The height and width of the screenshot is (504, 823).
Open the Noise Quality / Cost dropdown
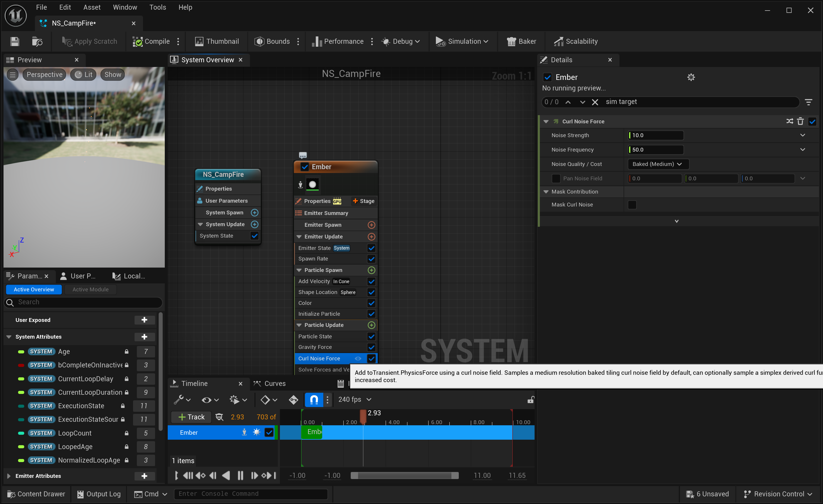pos(656,164)
